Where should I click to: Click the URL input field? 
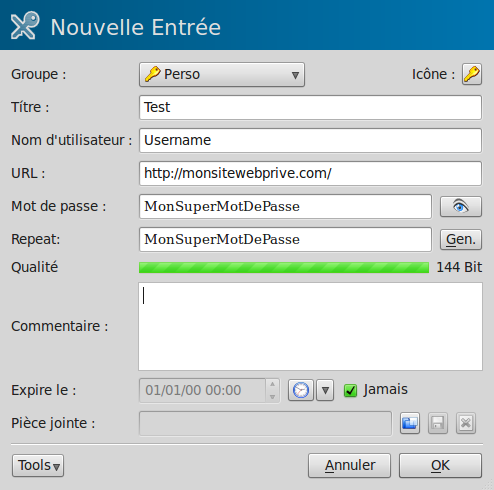point(310,173)
